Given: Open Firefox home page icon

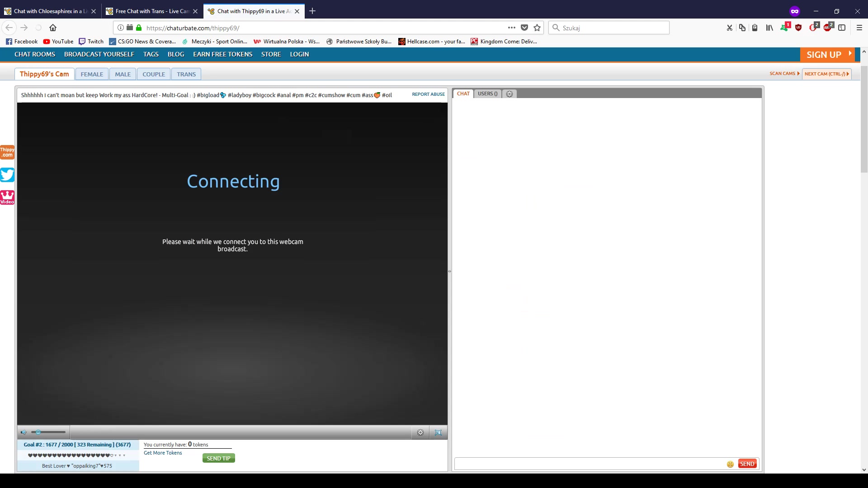Looking at the screenshot, I should (53, 28).
